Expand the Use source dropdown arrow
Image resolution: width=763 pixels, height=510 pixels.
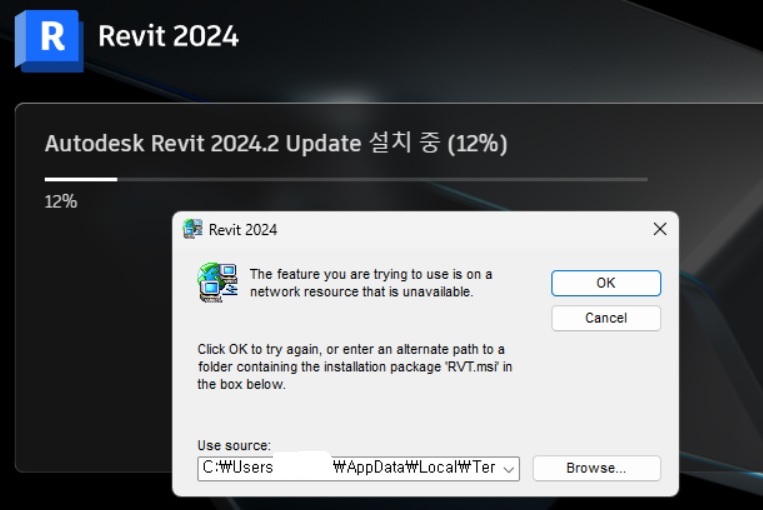pos(509,469)
